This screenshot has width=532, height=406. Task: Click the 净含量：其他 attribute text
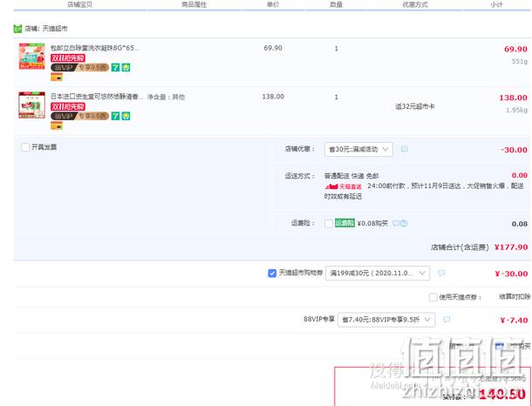click(x=166, y=97)
